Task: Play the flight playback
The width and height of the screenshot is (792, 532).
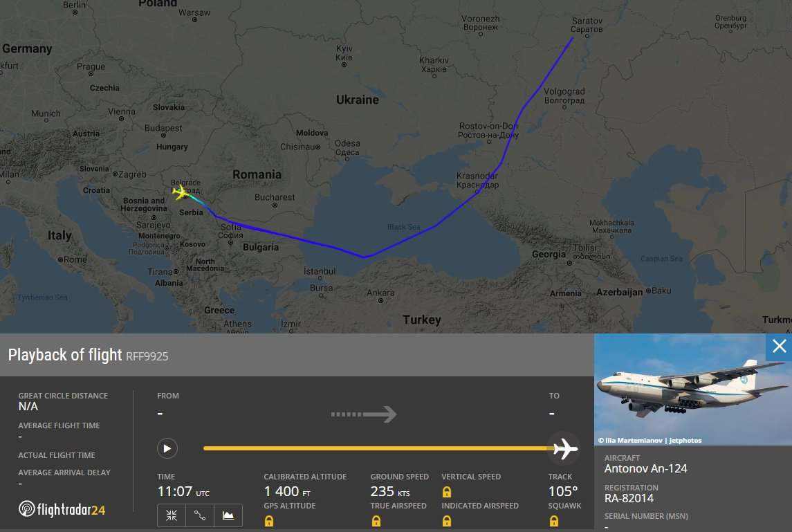Action: point(167,448)
